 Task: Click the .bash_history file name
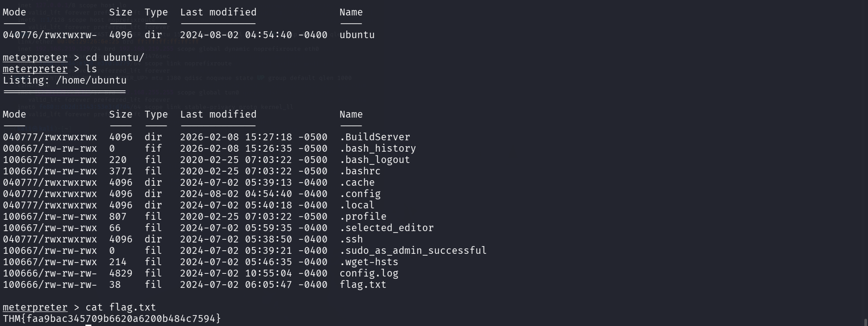pos(377,148)
